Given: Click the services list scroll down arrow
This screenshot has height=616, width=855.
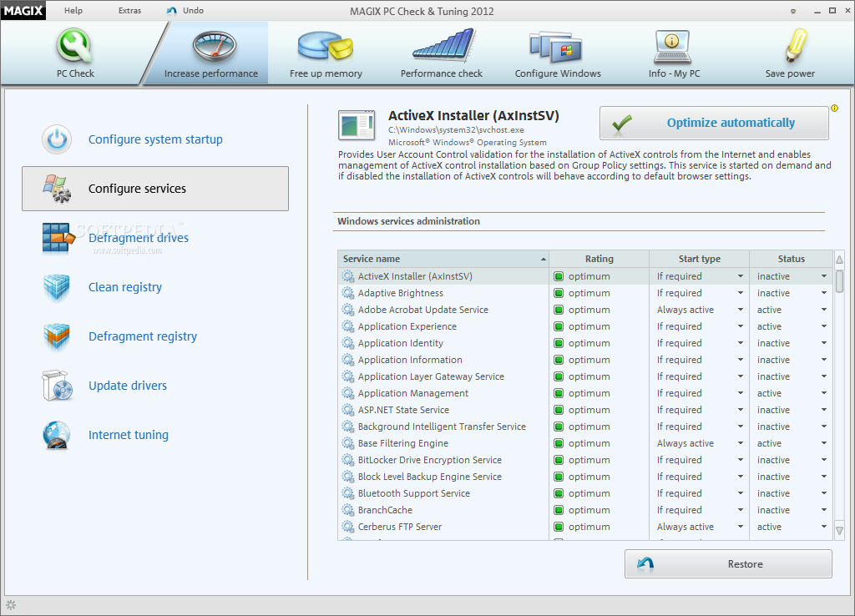Looking at the screenshot, I should tap(839, 530).
